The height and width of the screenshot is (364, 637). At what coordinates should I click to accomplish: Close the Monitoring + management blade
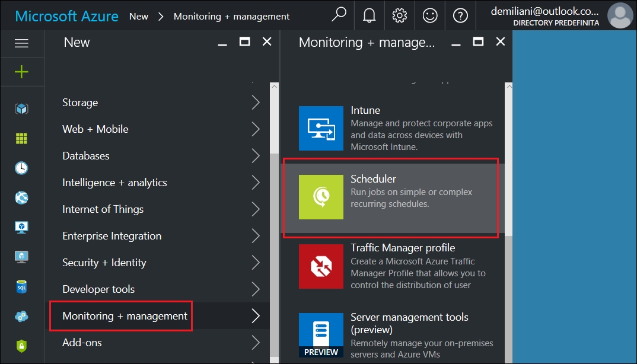click(501, 41)
